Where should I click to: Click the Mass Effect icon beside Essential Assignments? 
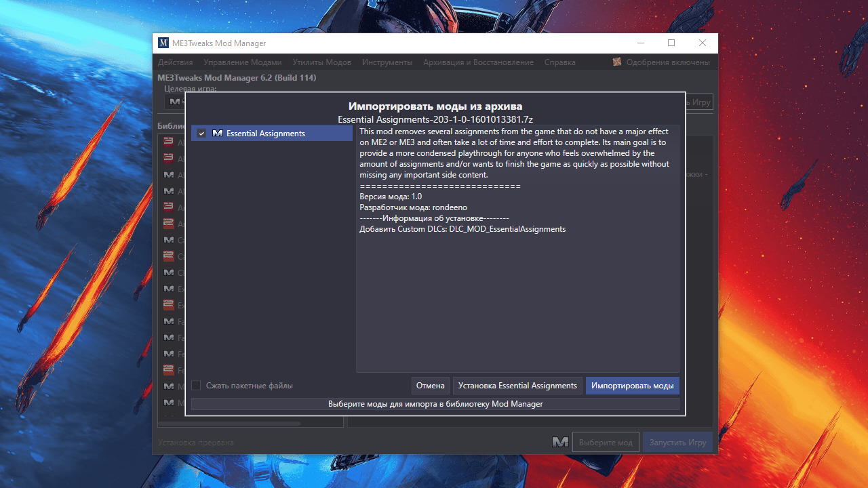218,134
